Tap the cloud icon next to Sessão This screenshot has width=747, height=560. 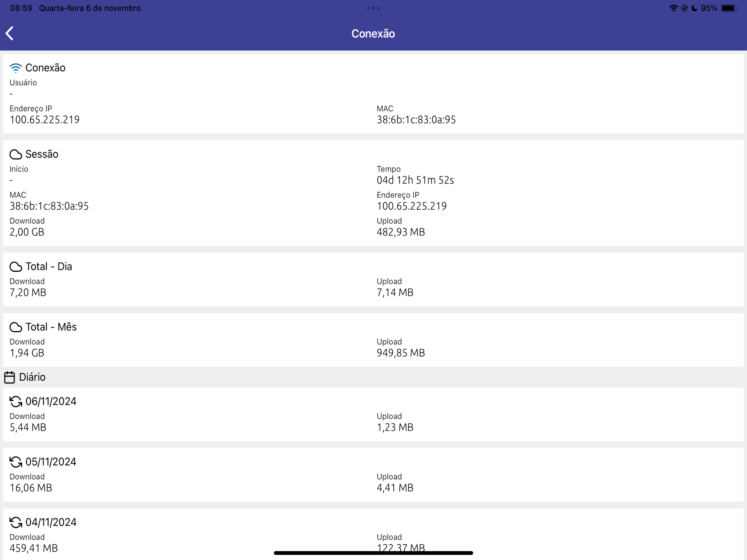pos(16,154)
